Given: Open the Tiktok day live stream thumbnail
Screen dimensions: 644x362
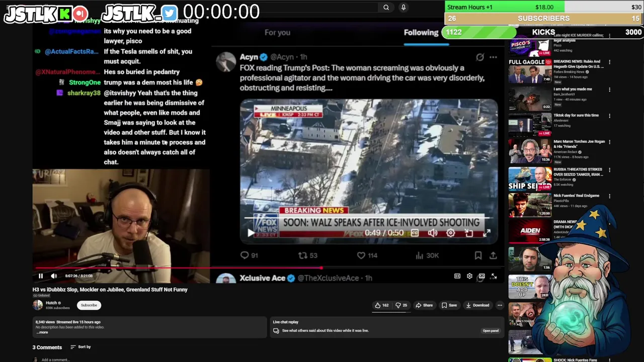Looking at the screenshot, I should [530, 125].
